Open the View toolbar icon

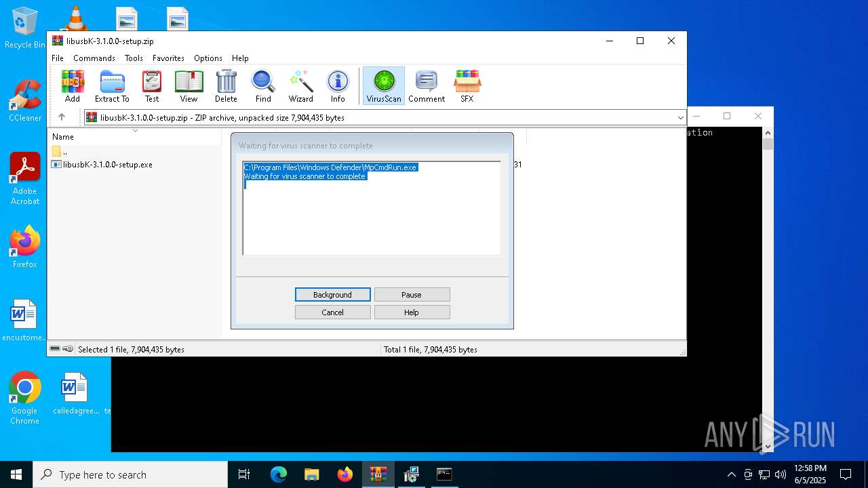coord(189,86)
